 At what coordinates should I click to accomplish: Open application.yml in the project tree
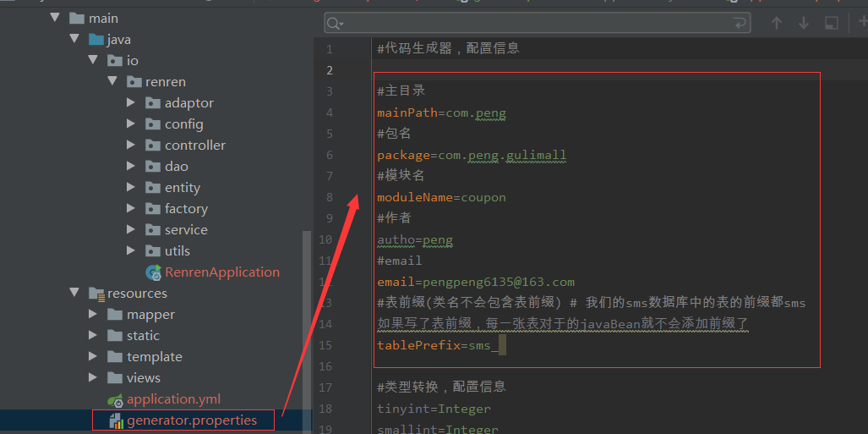[174, 399]
